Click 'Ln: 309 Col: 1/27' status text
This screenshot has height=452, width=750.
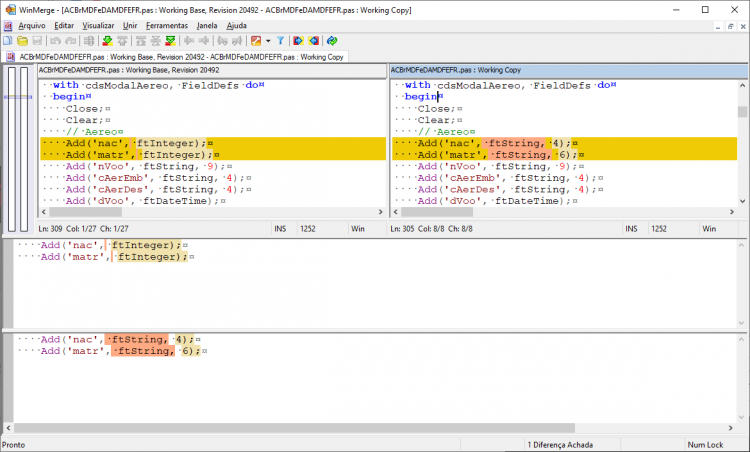[x=83, y=229]
